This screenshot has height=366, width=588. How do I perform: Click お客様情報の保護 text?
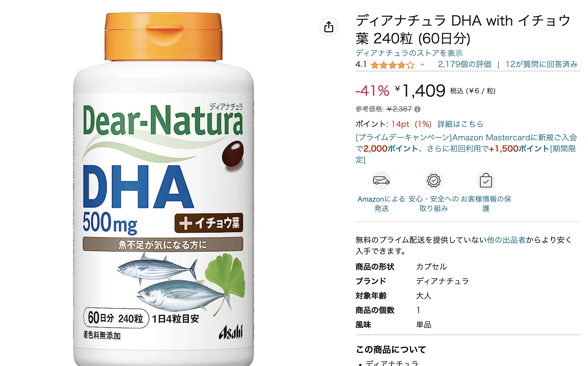coord(486,204)
